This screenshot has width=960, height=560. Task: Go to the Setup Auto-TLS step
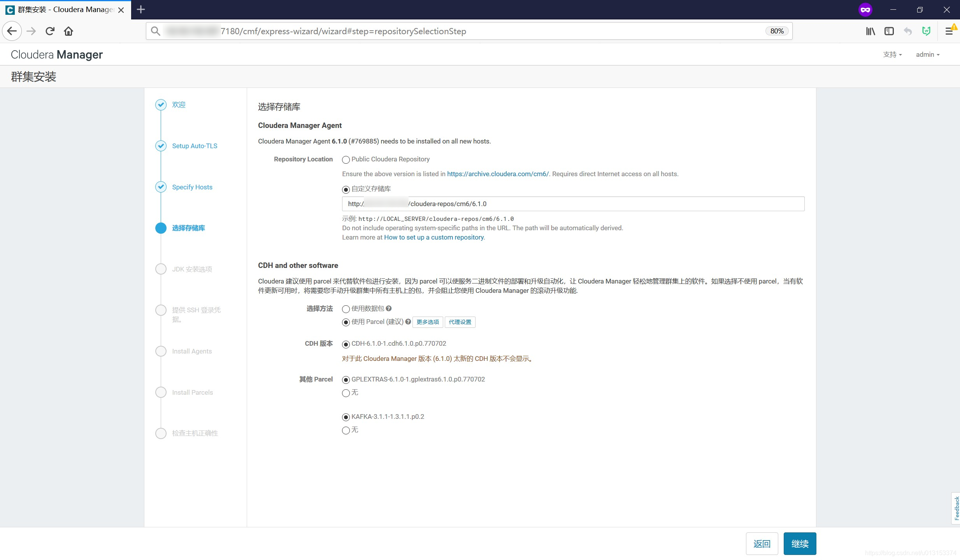pos(195,146)
